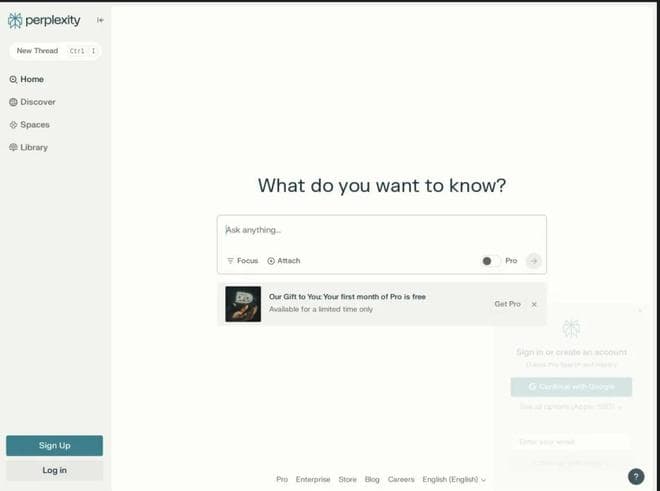The height and width of the screenshot is (491, 660).
Task: Open the help question mark icon
Action: (x=636, y=477)
